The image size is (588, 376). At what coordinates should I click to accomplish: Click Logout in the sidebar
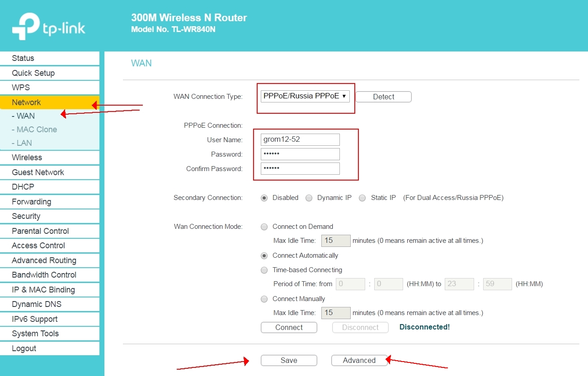(49, 348)
